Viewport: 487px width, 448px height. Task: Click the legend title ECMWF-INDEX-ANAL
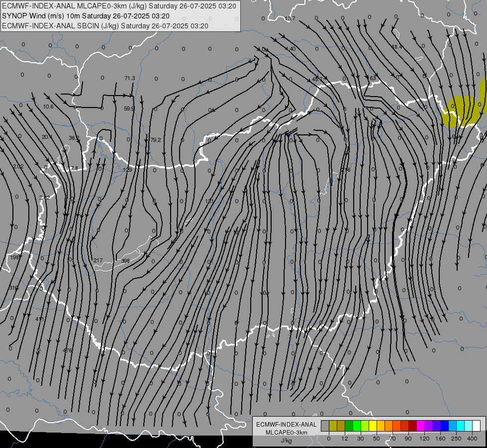[287, 425]
